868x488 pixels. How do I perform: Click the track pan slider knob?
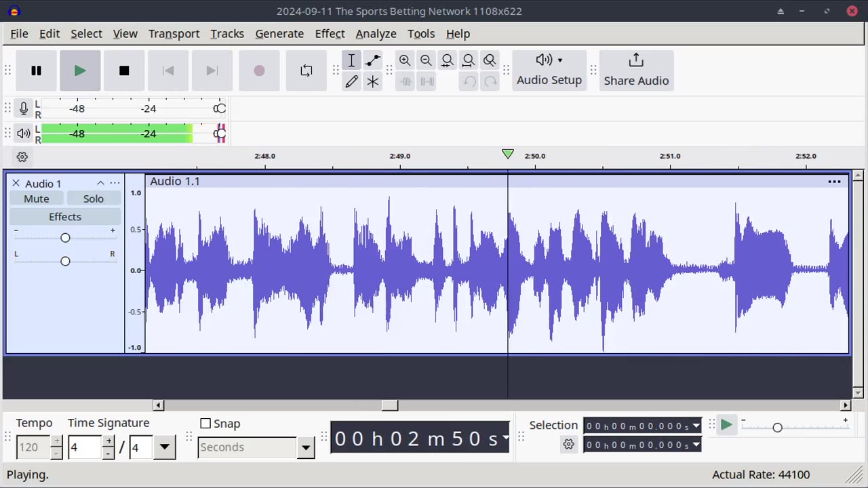pyautogui.click(x=65, y=261)
